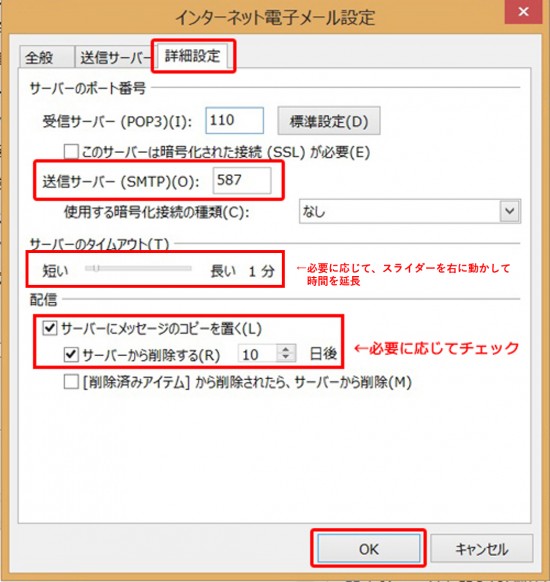The image size is (550, 582).
Task: Toggle the サーバーから削除する checkbox
Action: point(71,354)
